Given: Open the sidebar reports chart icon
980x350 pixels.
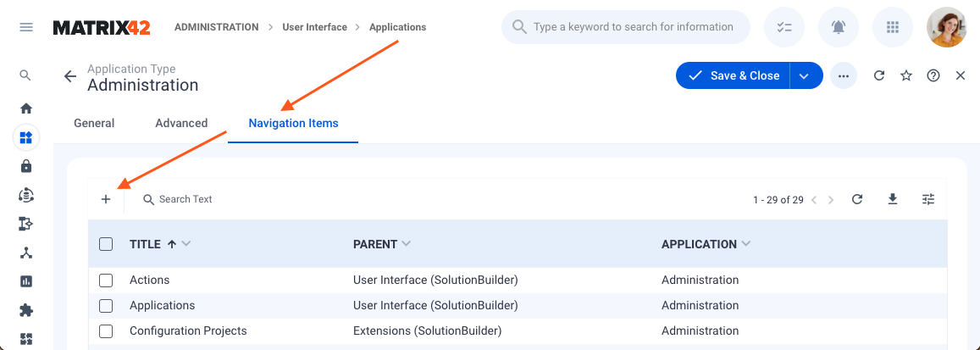Looking at the screenshot, I should pos(26,281).
